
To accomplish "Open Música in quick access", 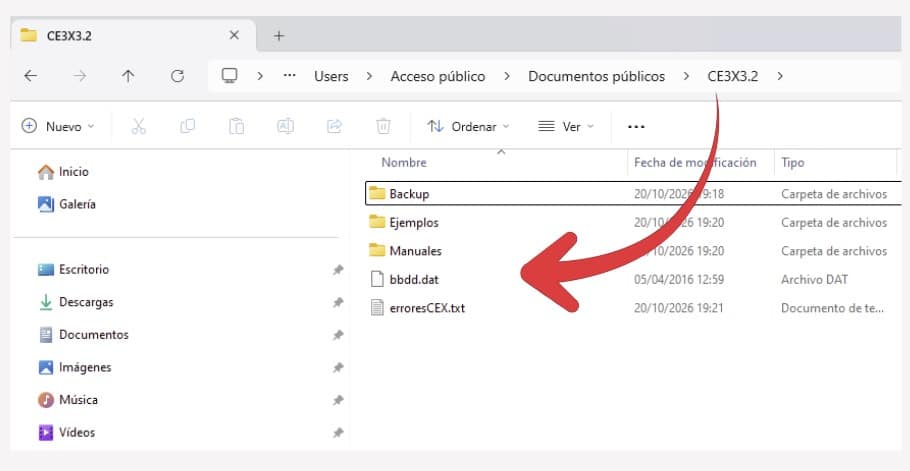I will point(68,400).
